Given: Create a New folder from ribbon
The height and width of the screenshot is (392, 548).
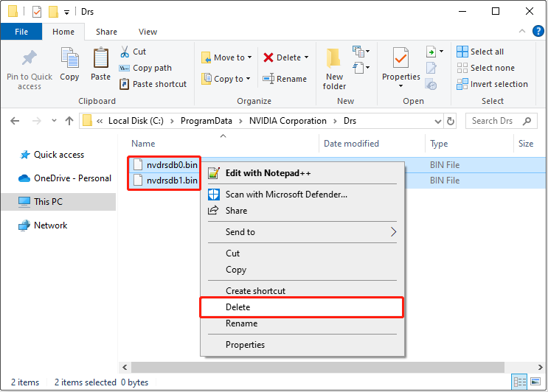Looking at the screenshot, I should 334,65.
